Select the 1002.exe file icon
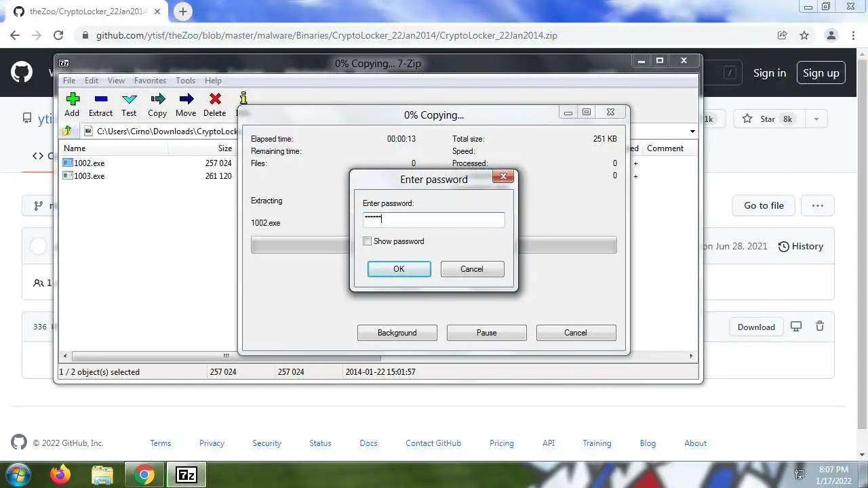Viewport: 868px width, 488px height. coord(68,163)
